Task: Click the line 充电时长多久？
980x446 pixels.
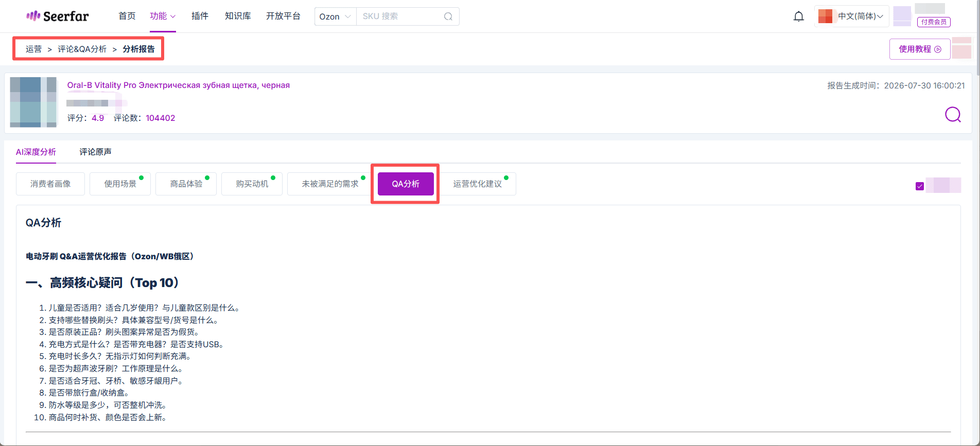Action: 121,356
